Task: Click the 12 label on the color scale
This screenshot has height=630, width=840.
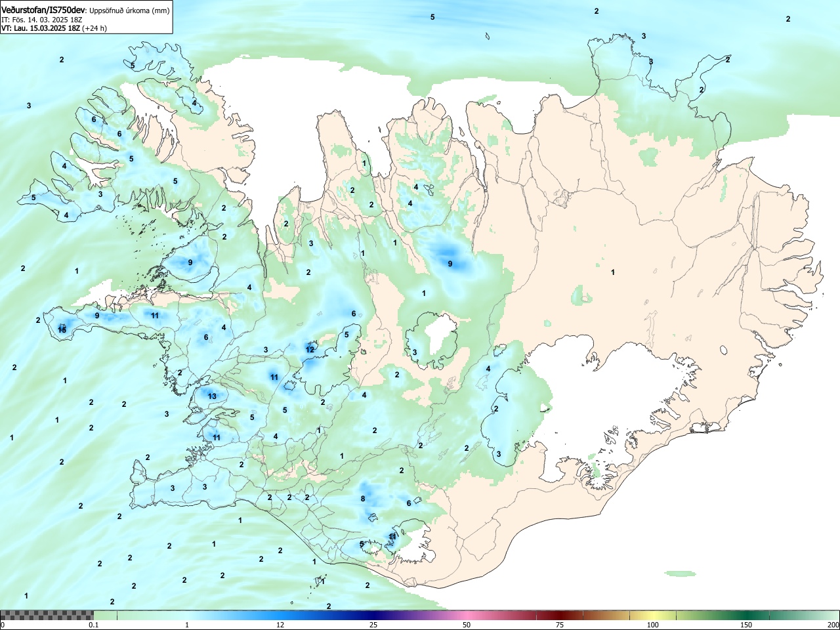Action: tap(280, 625)
